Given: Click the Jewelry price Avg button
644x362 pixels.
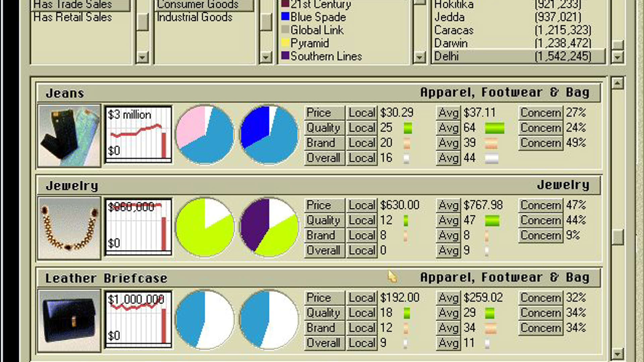Looking at the screenshot, I should pos(448,205).
